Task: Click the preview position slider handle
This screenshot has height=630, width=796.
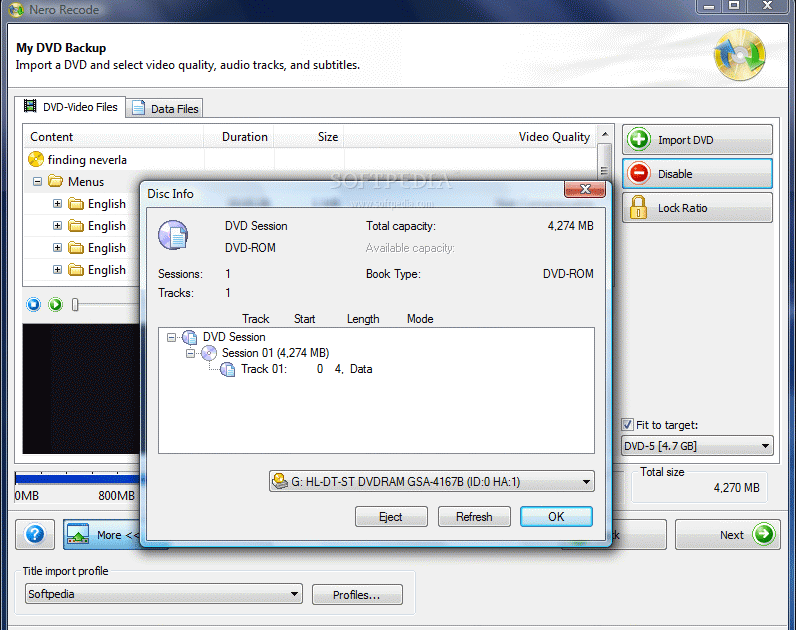Action: pyautogui.click(x=75, y=305)
